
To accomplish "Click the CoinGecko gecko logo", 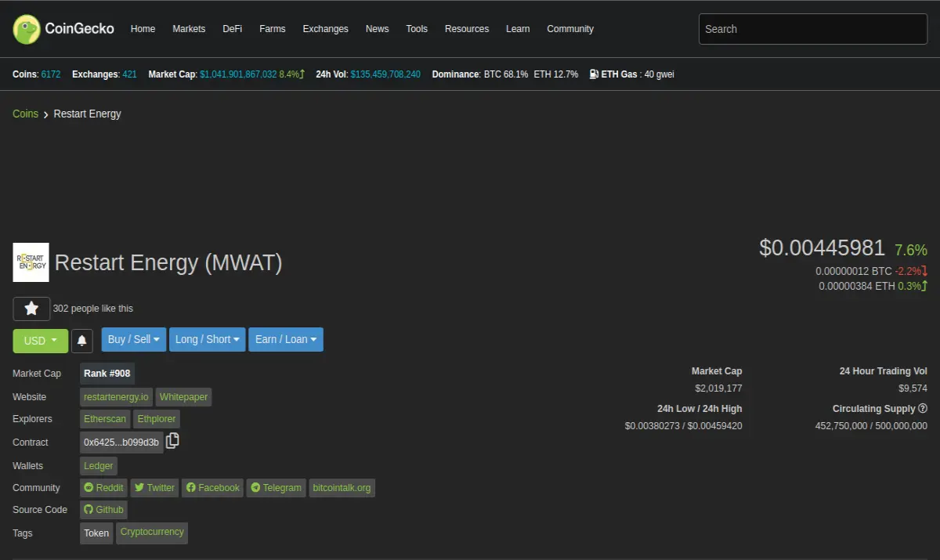I will 27,29.
